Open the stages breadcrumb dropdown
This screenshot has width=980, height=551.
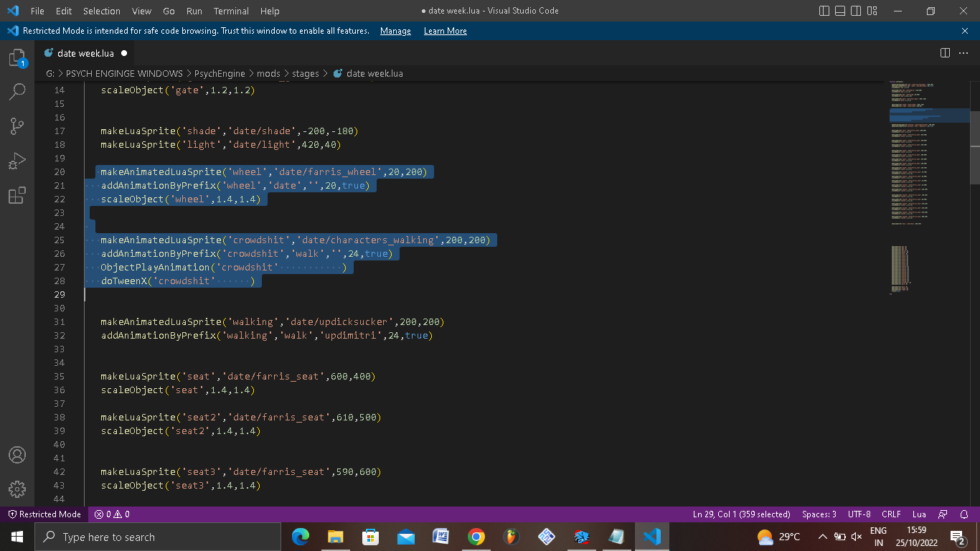(x=306, y=73)
